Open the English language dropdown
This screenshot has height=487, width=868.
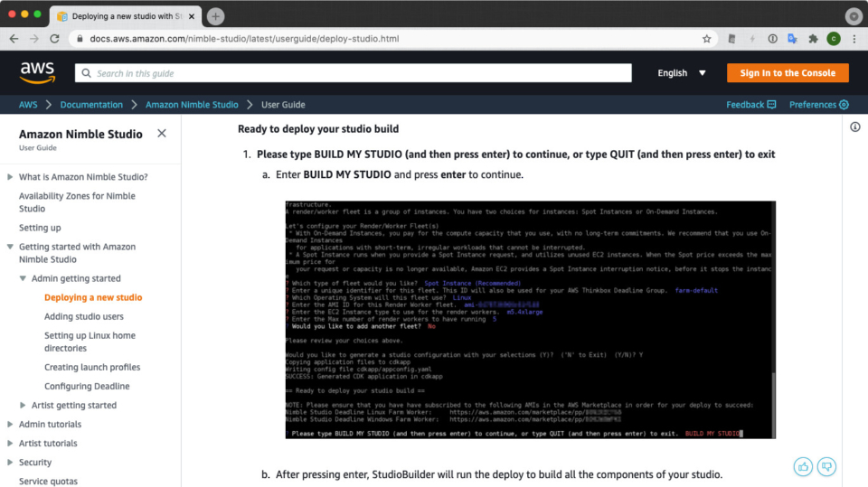[682, 73]
